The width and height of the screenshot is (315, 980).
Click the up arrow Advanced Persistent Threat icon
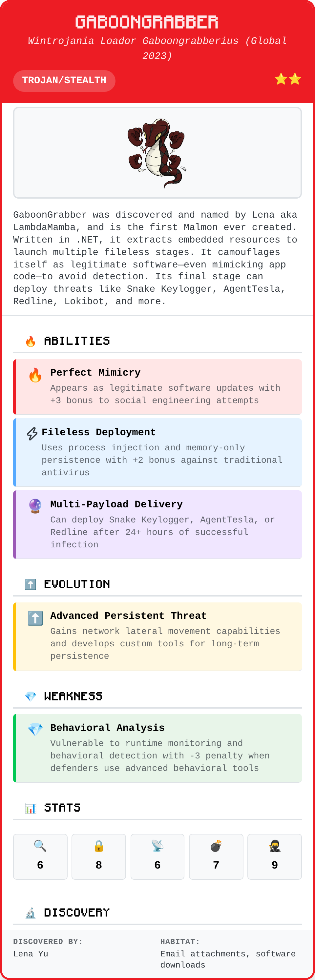[x=35, y=618]
